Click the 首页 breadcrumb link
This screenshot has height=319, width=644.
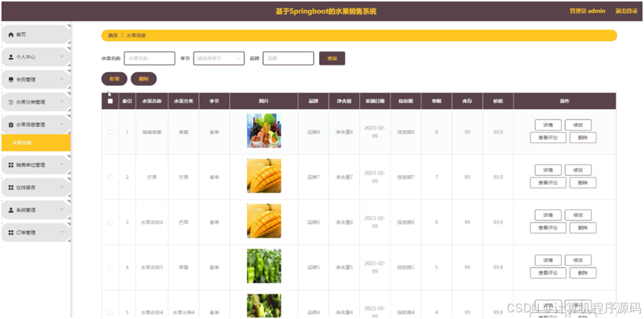pos(113,36)
